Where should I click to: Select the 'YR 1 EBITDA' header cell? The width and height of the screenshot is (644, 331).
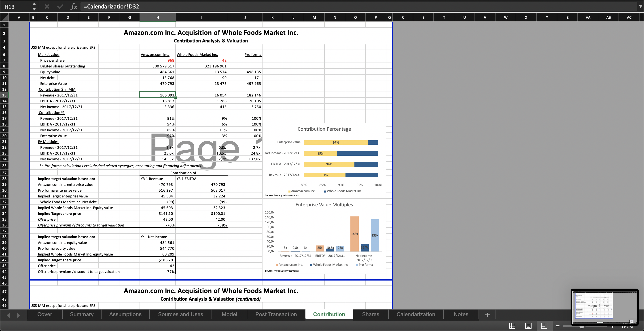click(x=201, y=179)
